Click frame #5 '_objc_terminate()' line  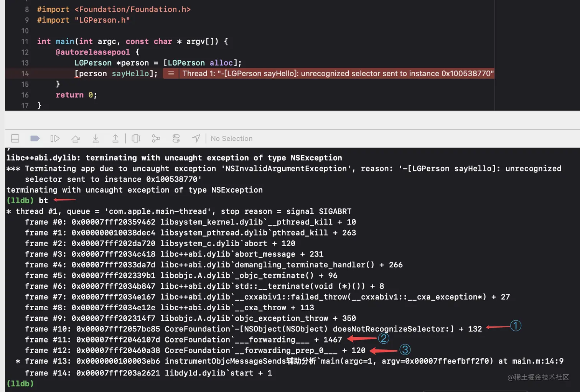181,276
